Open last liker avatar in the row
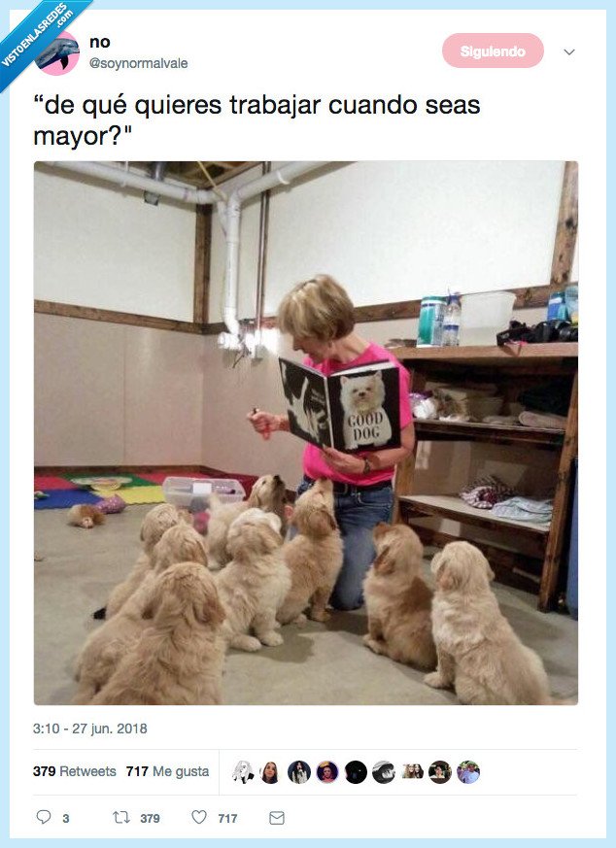Screen dimensions: 616x848 [468, 771]
